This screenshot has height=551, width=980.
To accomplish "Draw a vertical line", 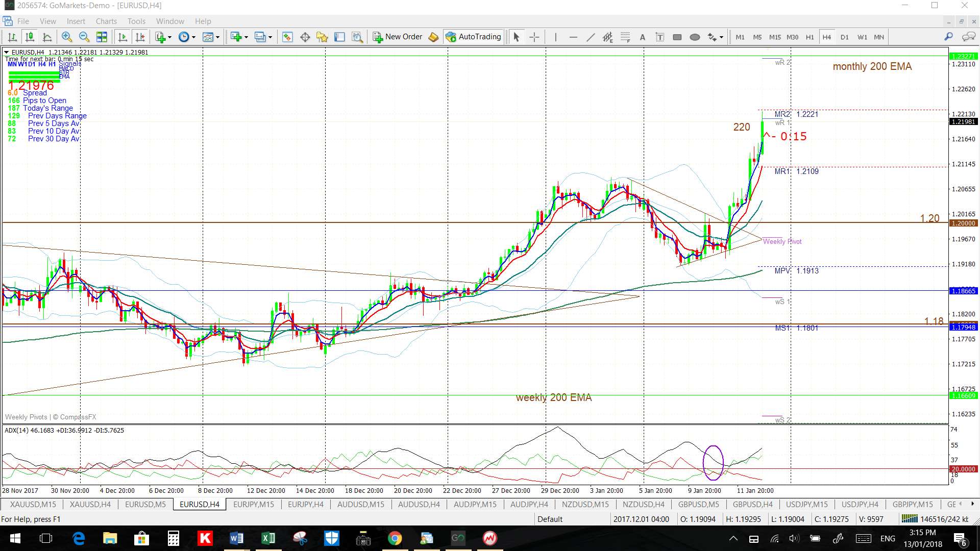I will [555, 37].
